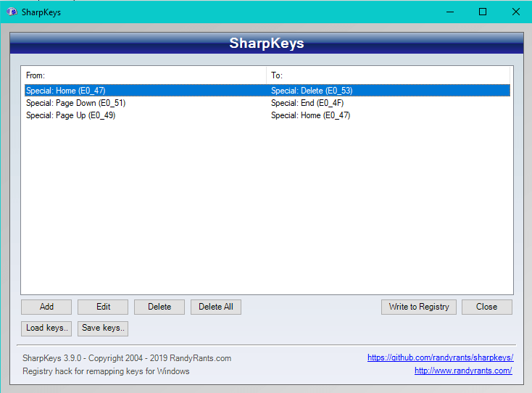Click 'Special: End (E0_4F)' target cell
Image resolution: width=532 pixels, height=393 pixels.
(x=307, y=103)
